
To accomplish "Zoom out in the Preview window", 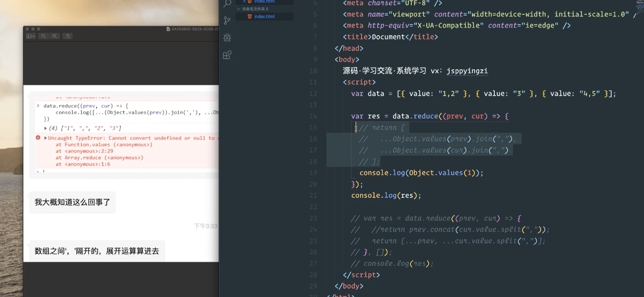I will click(x=44, y=36).
